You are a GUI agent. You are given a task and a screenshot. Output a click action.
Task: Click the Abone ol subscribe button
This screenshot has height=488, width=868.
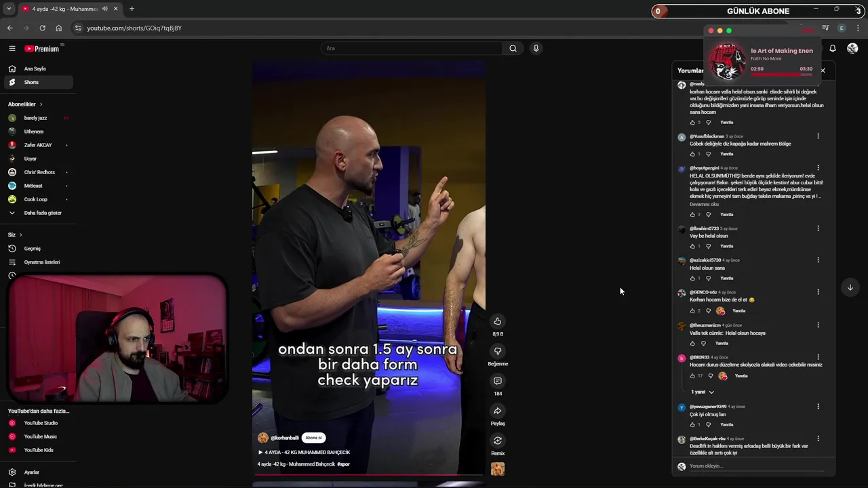click(313, 438)
